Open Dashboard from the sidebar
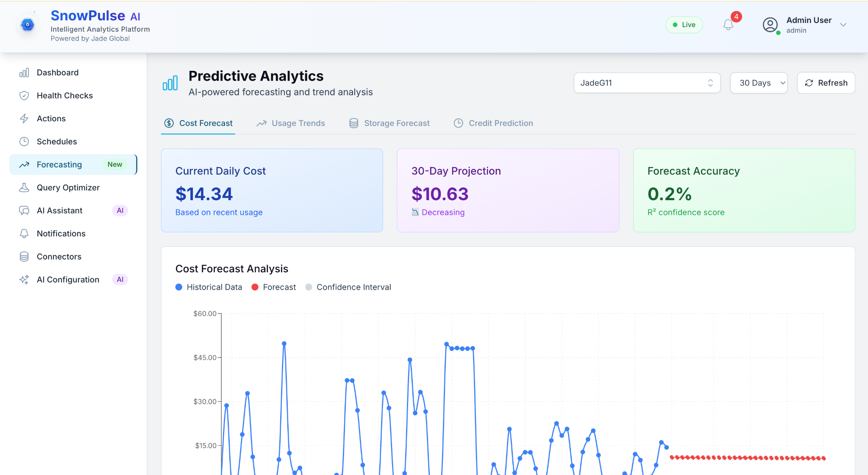The height and width of the screenshot is (475, 868). [x=58, y=73]
